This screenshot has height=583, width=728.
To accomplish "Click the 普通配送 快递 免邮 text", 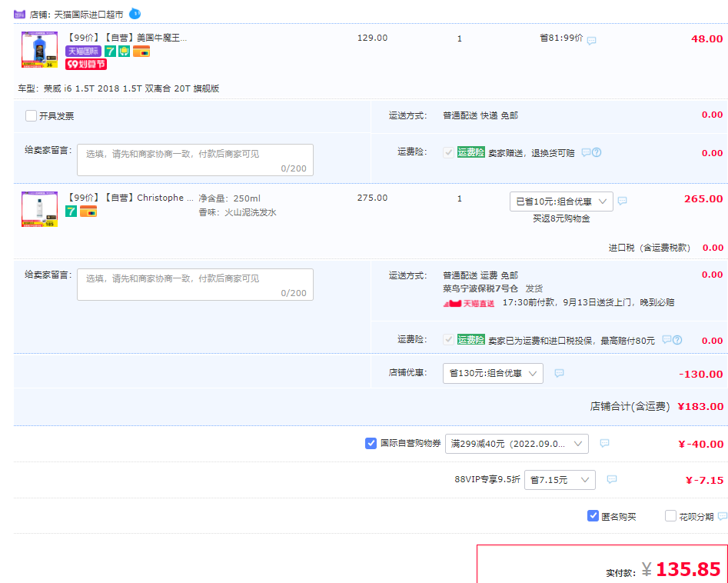I will 480,115.
